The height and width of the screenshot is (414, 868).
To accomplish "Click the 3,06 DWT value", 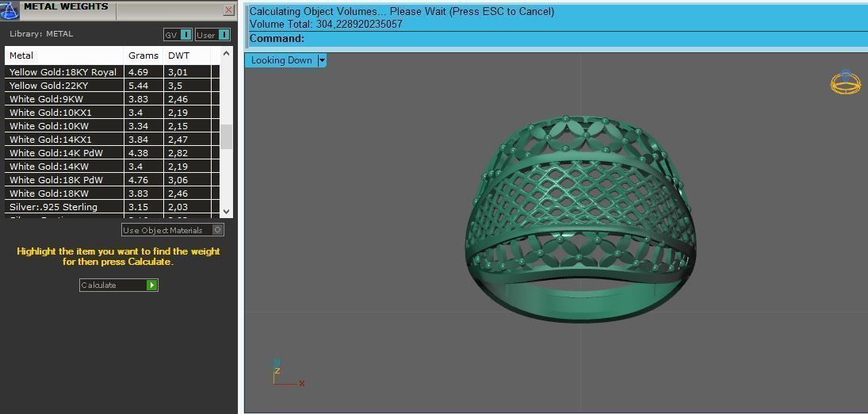I will coord(178,179).
